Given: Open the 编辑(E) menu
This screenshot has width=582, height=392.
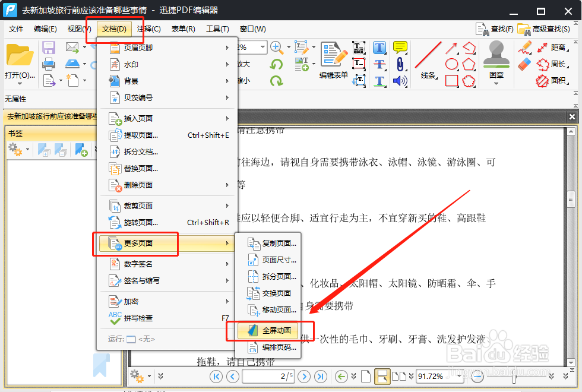Looking at the screenshot, I should (45, 29).
